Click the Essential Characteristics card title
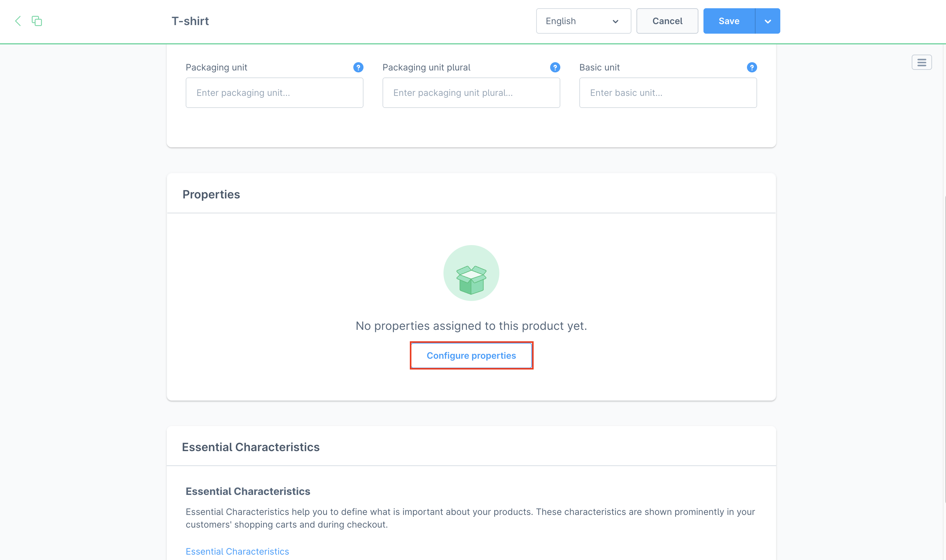946x560 pixels. pyautogui.click(x=250, y=447)
